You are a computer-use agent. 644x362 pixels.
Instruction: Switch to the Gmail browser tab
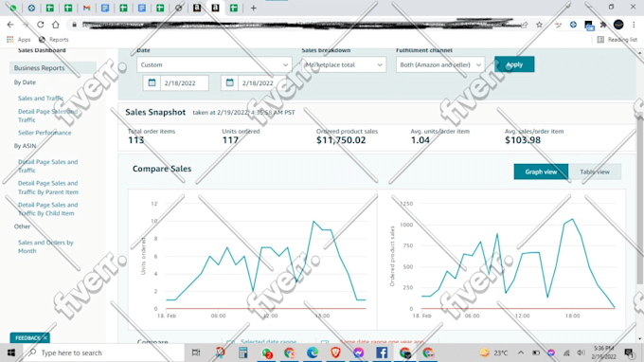[x=87, y=8]
